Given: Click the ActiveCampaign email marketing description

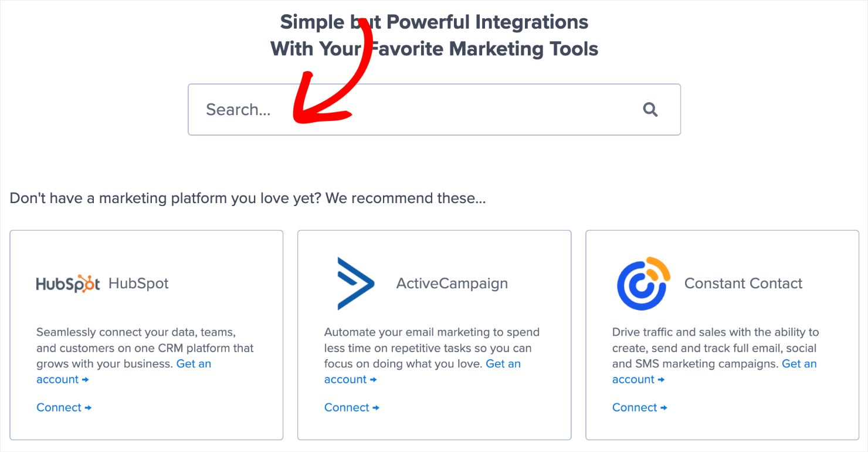Looking at the screenshot, I should tap(432, 348).
